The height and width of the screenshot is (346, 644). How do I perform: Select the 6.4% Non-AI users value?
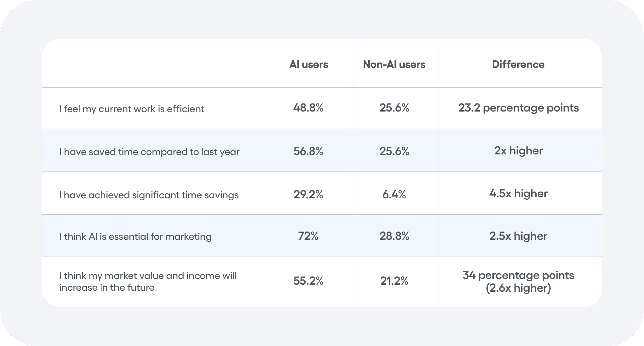tap(394, 194)
